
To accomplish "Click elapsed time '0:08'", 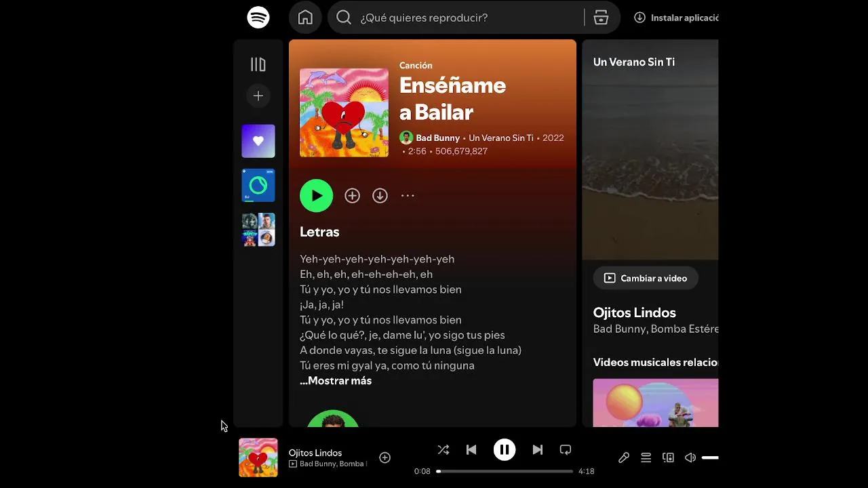I will 422,471.
